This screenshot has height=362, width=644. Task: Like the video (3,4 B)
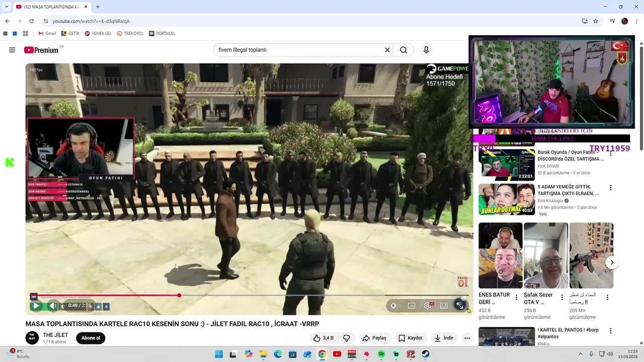[323, 338]
